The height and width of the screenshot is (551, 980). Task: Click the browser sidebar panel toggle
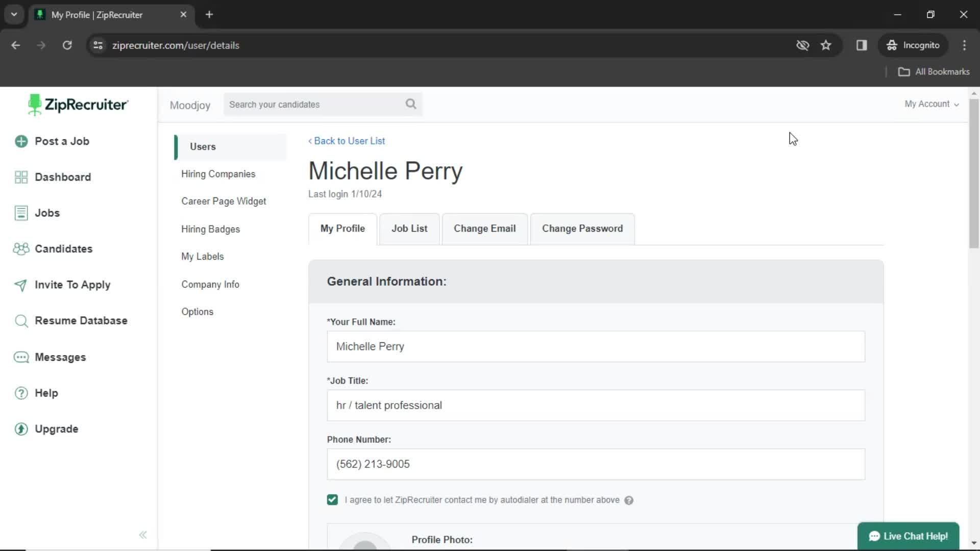point(862,45)
